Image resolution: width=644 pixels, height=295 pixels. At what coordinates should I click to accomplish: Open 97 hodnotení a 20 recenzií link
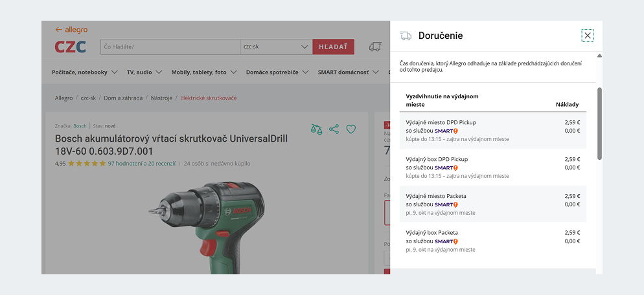point(142,163)
